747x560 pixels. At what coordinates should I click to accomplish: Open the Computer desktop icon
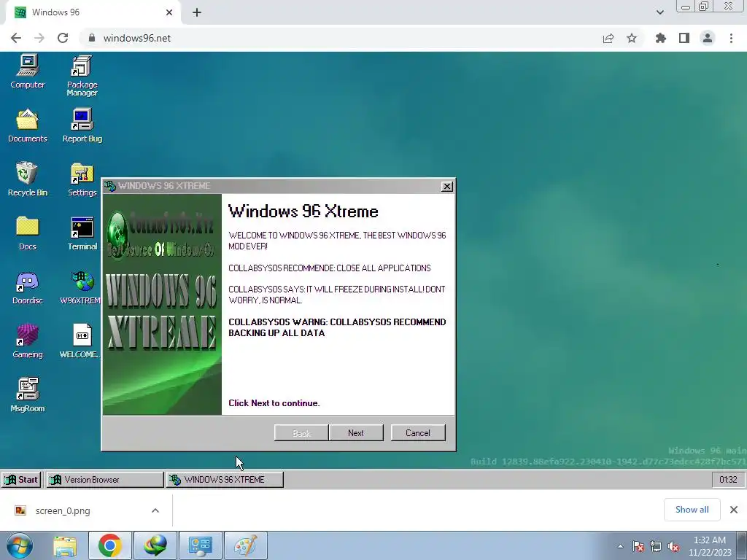tap(28, 71)
